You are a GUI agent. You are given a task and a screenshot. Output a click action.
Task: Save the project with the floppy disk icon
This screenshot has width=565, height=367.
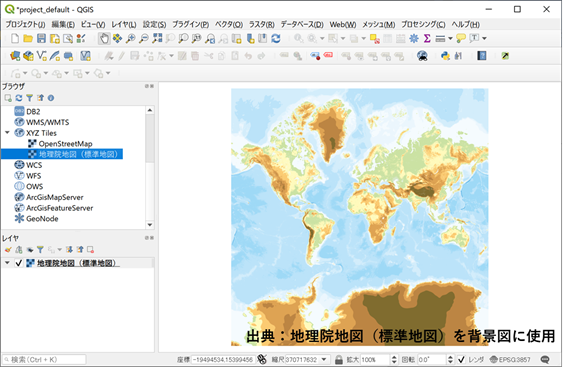(x=41, y=38)
